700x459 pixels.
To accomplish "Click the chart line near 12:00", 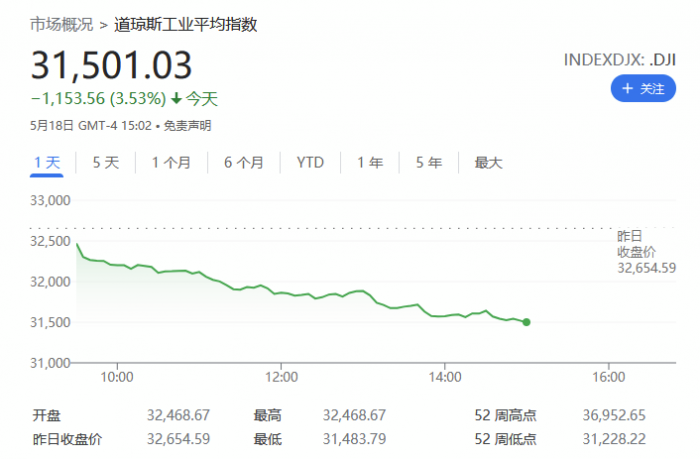I will coord(282,293).
